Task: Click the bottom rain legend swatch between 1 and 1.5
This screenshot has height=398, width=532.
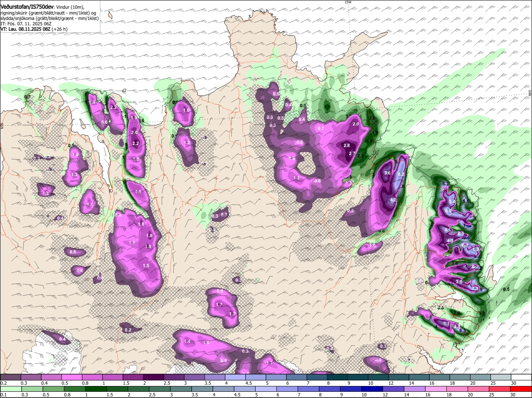Action: point(96,389)
